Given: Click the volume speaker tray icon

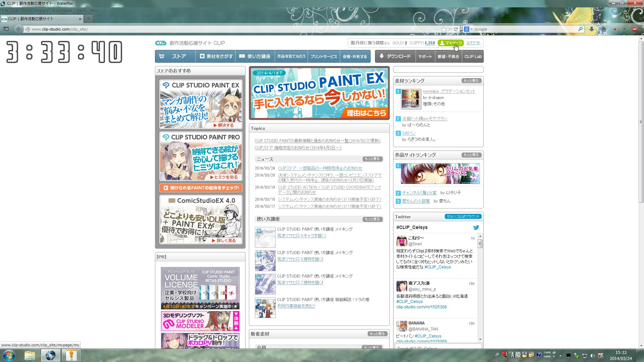Looking at the screenshot, I should pos(593,356).
